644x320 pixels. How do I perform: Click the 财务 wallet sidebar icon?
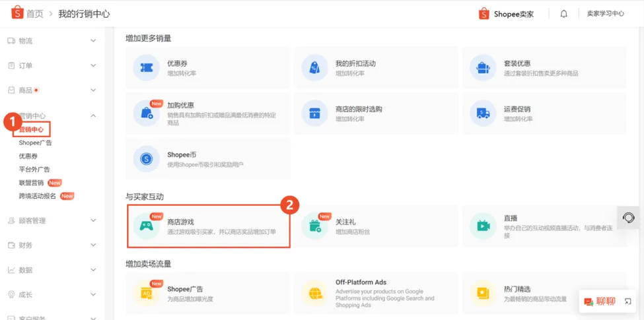(x=11, y=245)
